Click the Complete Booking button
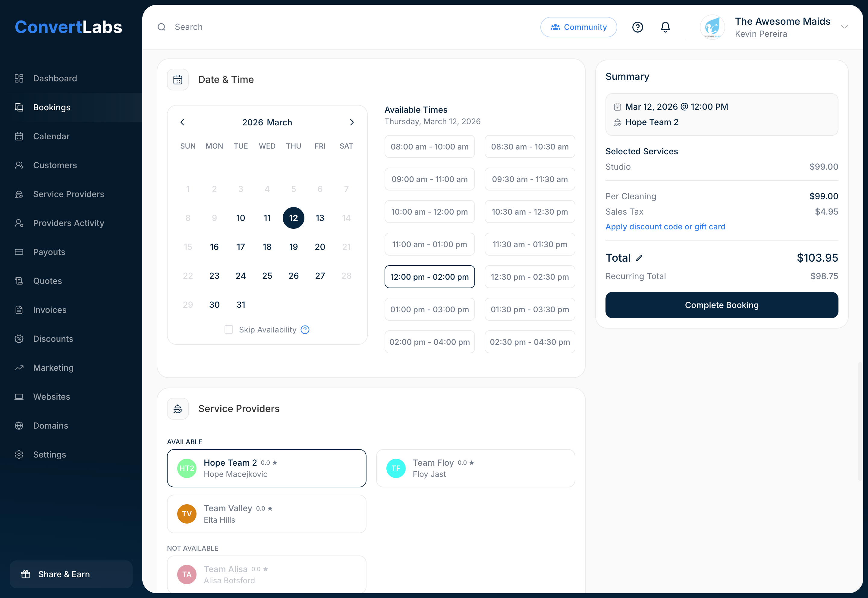This screenshot has width=868, height=598. [x=721, y=305]
